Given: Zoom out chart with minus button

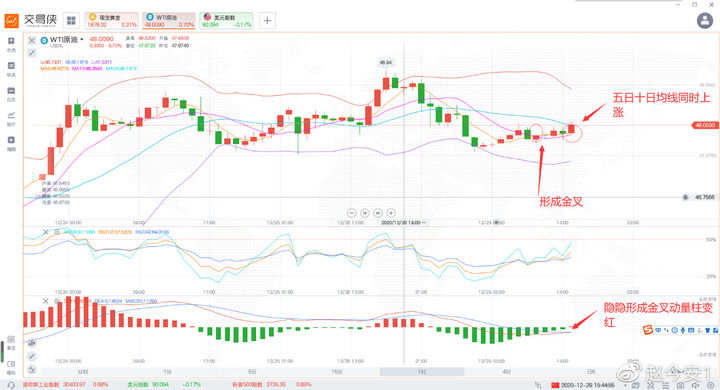Looking at the screenshot, I should pyautogui.click(x=352, y=213).
